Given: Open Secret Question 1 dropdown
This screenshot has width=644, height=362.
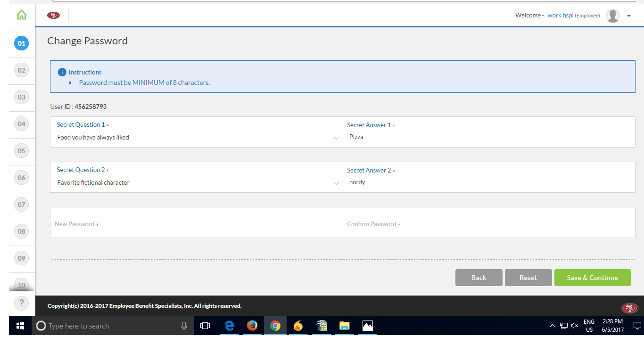Looking at the screenshot, I should point(196,132).
